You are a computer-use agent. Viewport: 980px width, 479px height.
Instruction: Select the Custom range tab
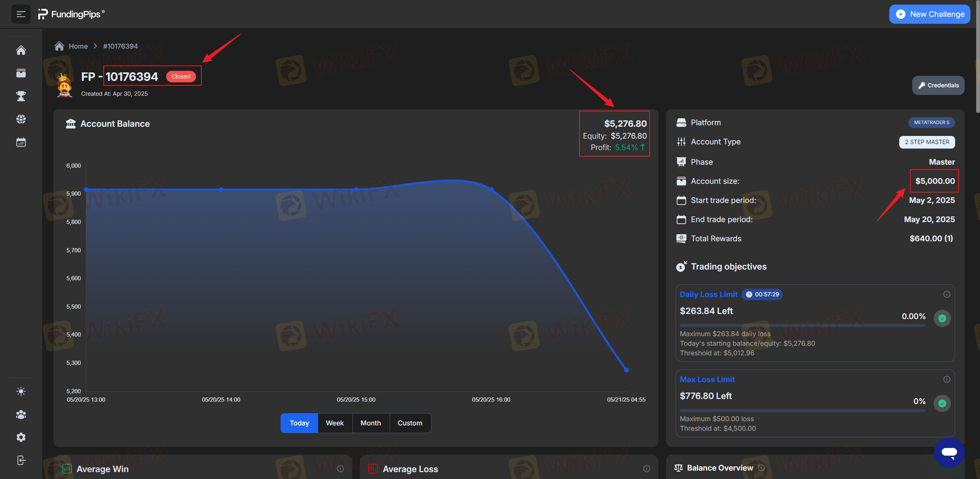pyautogui.click(x=410, y=423)
